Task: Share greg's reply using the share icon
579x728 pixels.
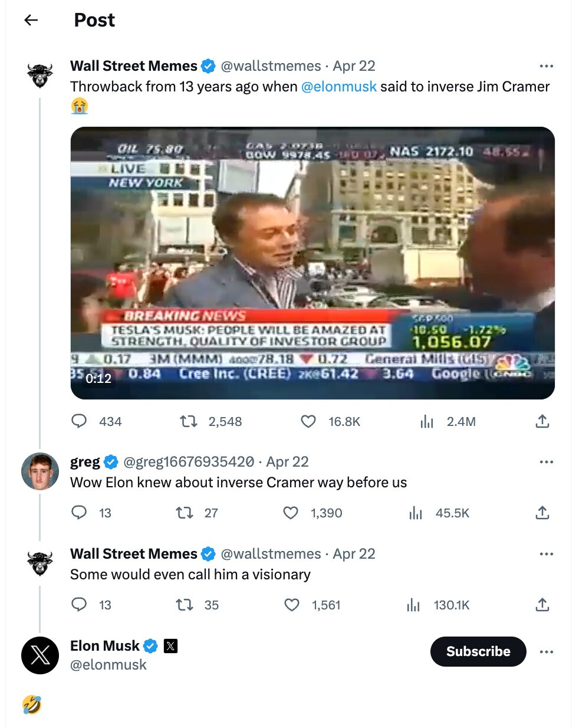Action: point(542,513)
